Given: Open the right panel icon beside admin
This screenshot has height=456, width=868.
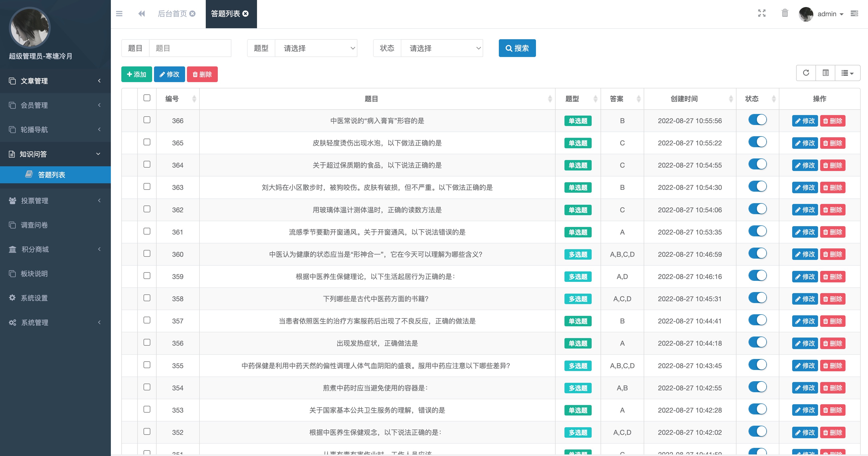Looking at the screenshot, I should [x=854, y=14].
